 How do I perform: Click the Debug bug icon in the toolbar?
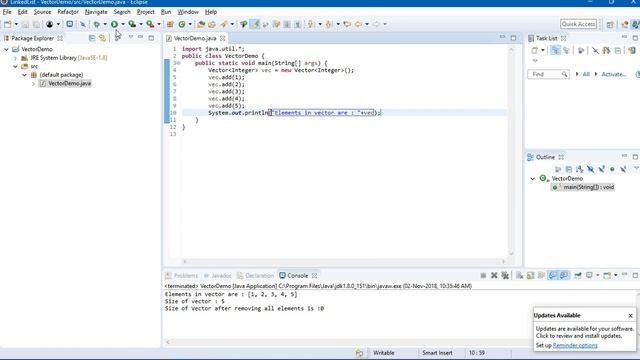click(x=96, y=24)
